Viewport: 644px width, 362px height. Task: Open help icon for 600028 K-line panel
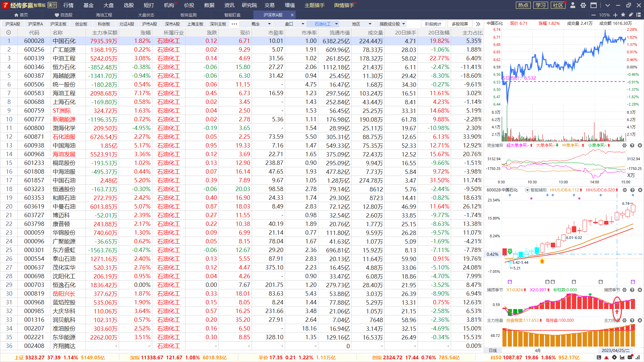pyautogui.click(x=633, y=190)
